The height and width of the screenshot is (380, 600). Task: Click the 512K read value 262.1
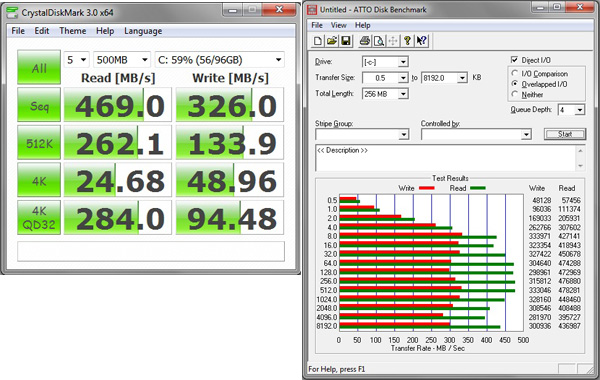pyautogui.click(x=117, y=142)
